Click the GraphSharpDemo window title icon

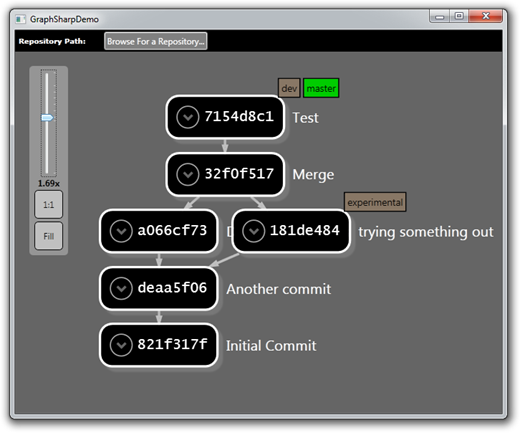point(21,19)
